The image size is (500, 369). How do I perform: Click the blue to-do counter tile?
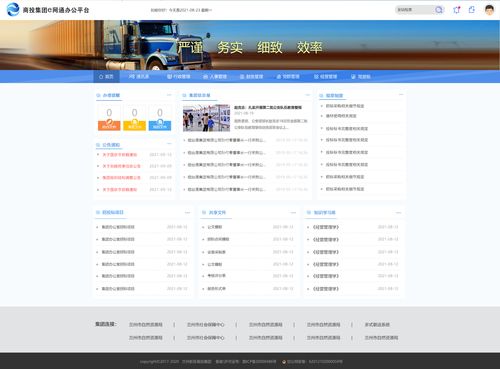click(160, 118)
